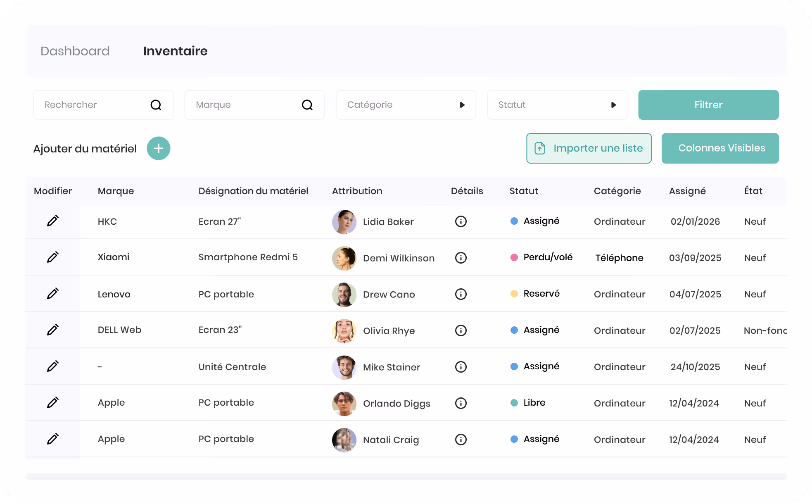
Task: Click the name Mike Stainer
Action: [392, 367]
